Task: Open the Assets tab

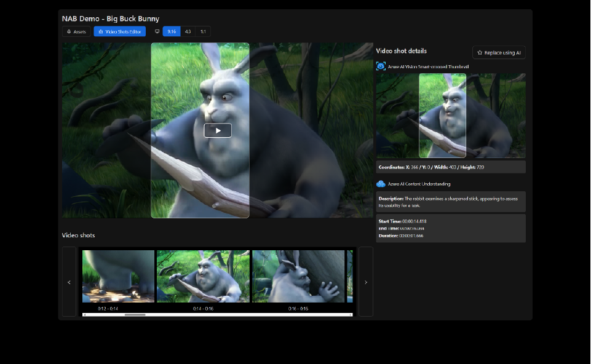Action: point(76,31)
